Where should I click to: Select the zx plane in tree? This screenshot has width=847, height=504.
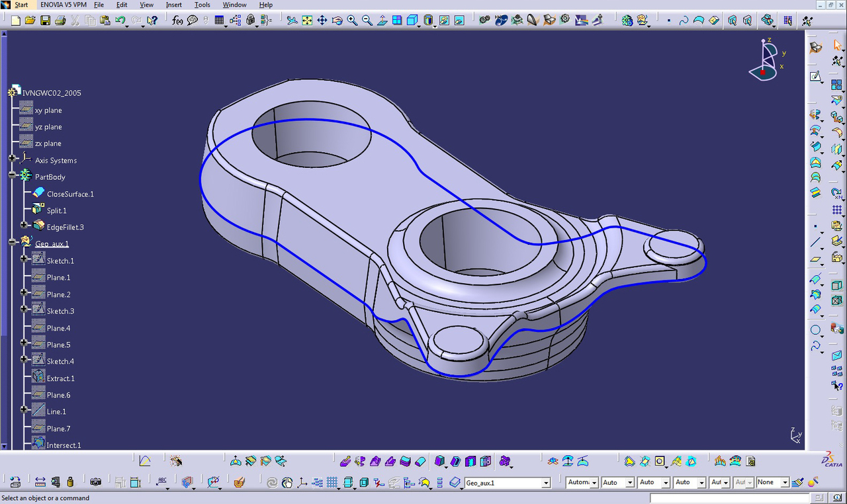48,144
